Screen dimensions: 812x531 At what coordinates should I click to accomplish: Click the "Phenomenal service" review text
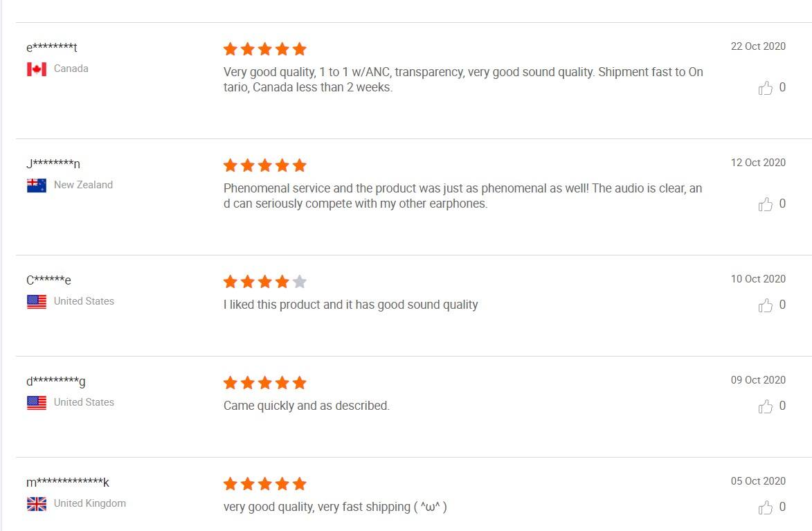coord(462,197)
